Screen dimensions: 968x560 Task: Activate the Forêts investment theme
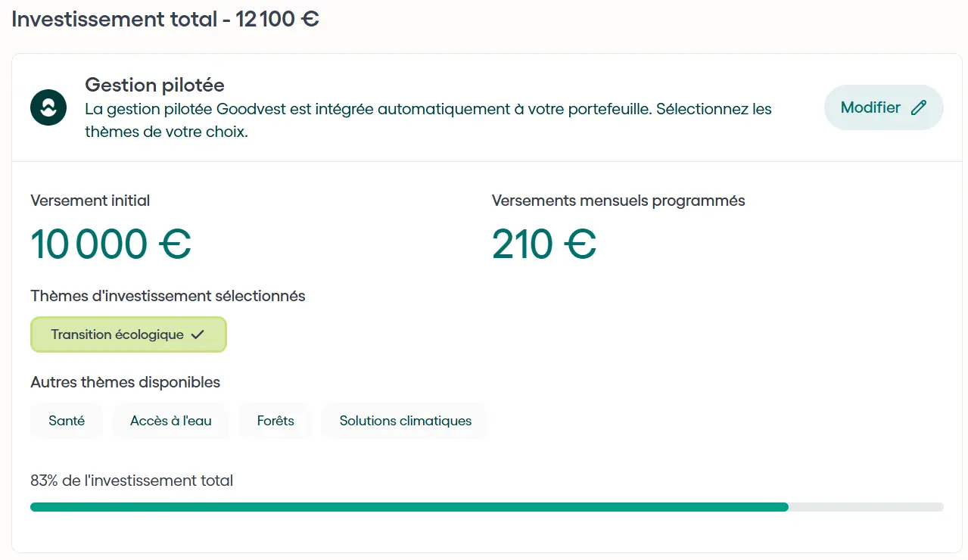tap(275, 421)
